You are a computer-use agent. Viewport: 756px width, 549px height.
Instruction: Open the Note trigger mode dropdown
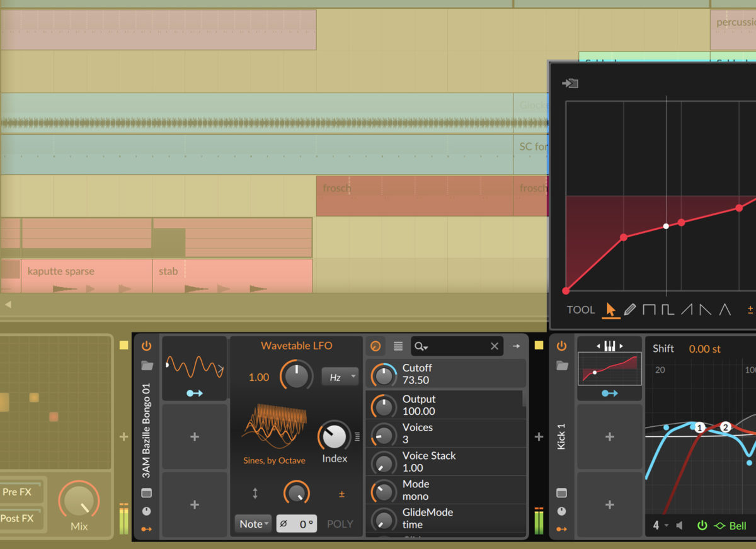(254, 524)
